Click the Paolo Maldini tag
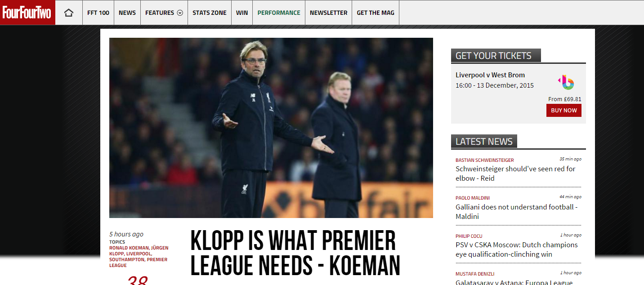 tap(473, 198)
